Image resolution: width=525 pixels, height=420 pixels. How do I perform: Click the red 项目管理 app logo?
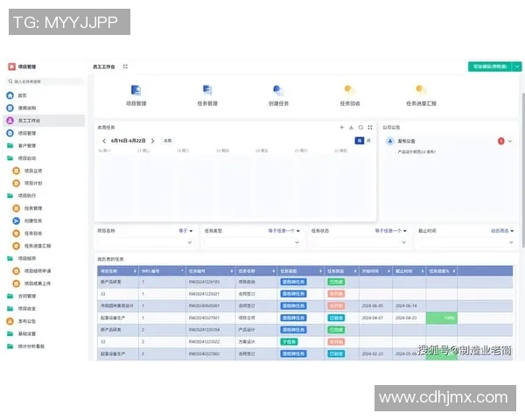coord(11,66)
